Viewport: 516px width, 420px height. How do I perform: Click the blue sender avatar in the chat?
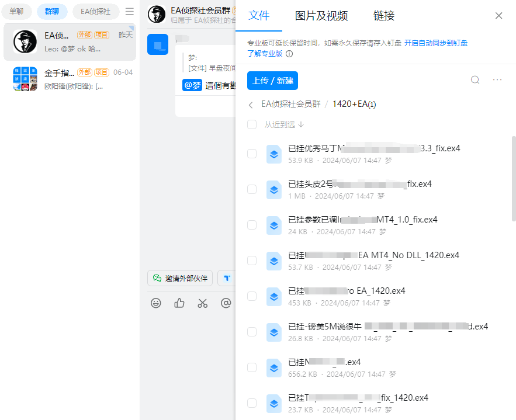[158, 44]
